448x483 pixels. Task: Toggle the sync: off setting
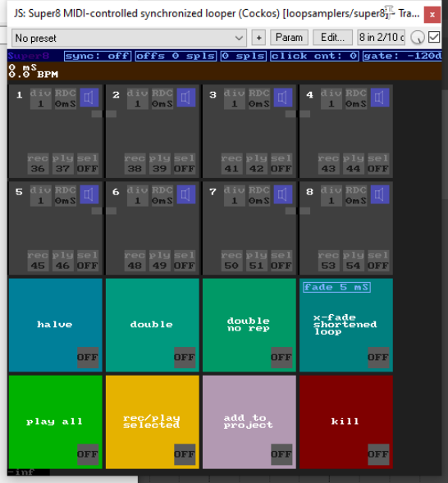(98, 56)
